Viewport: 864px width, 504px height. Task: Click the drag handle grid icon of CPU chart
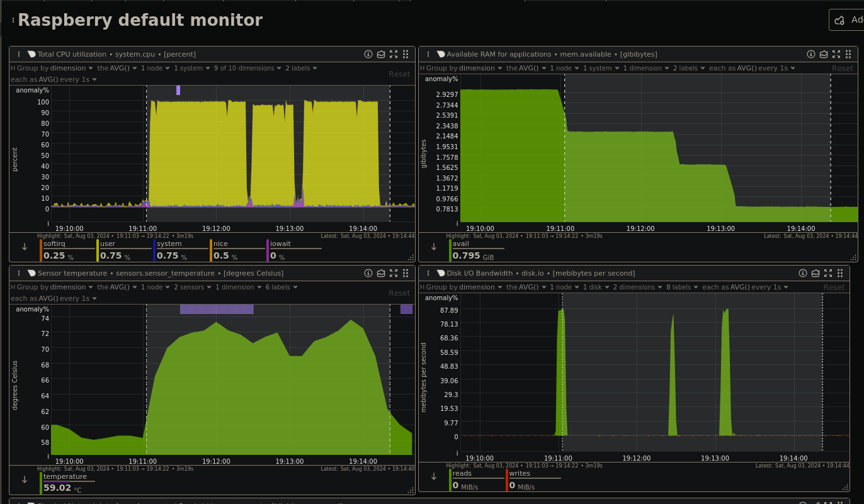tap(406, 54)
